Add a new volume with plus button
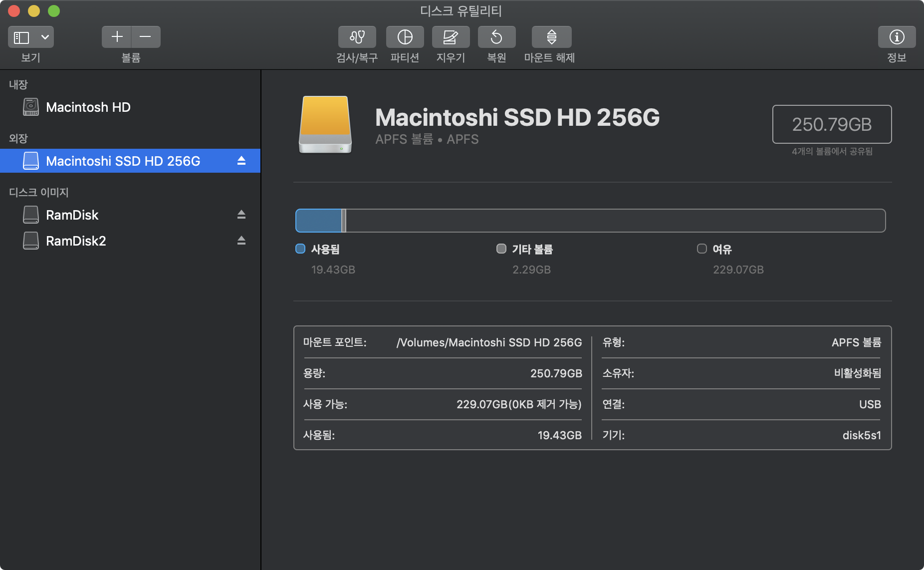The height and width of the screenshot is (570, 924). [117, 37]
